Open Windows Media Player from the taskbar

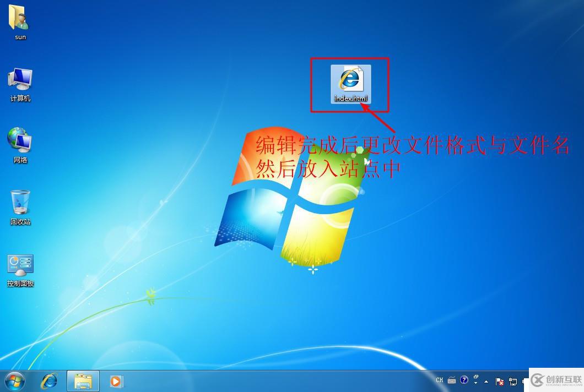pyautogui.click(x=116, y=380)
